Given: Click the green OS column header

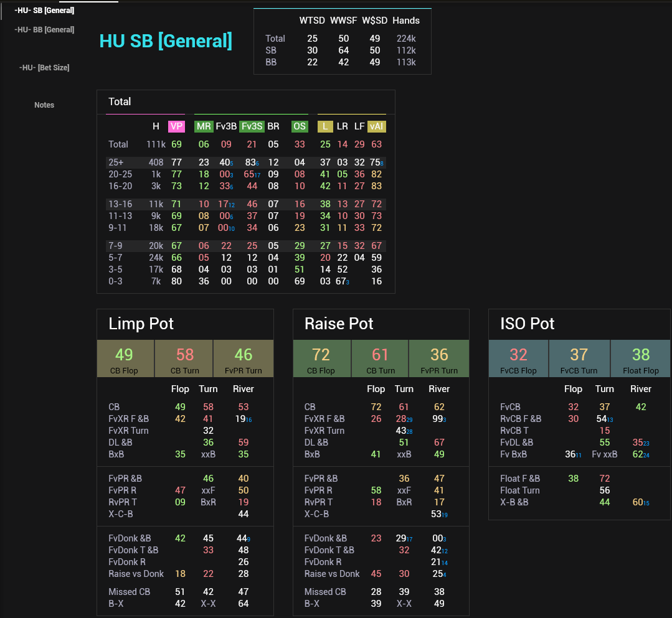Looking at the screenshot, I should 300,126.
